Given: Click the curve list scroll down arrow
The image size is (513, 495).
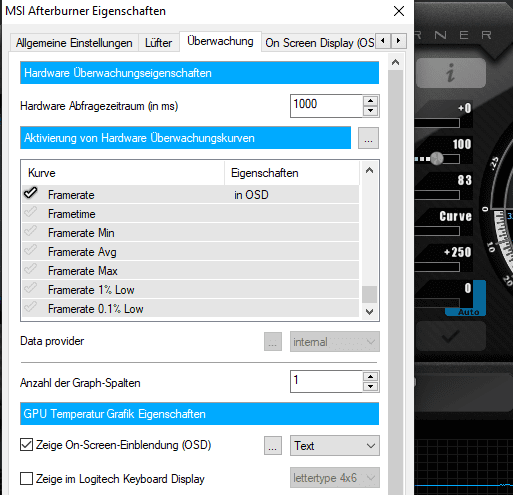Looking at the screenshot, I should click(x=369, y=312).
